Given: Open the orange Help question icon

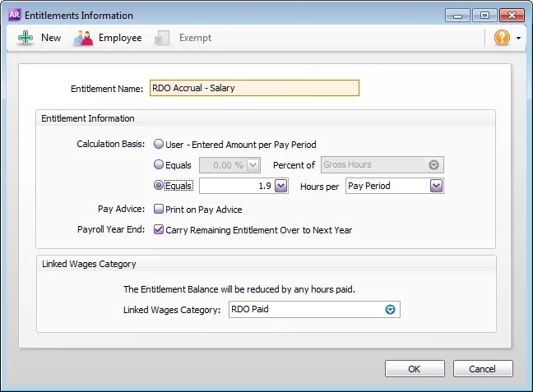Looking at the screenshot, I should [x=502, y=37].
